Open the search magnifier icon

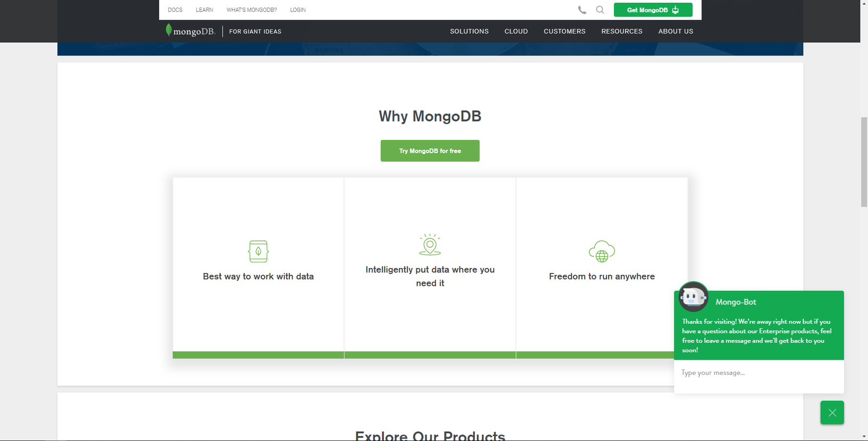point(600,10)
